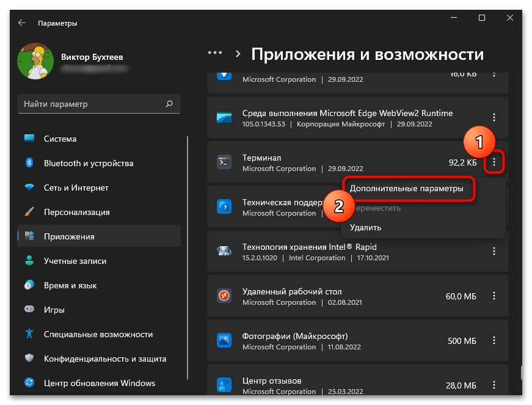Viewport: 532px width, 405px height.
Task: Open Сеть и Интернет settings
Action: coord(99,188)
